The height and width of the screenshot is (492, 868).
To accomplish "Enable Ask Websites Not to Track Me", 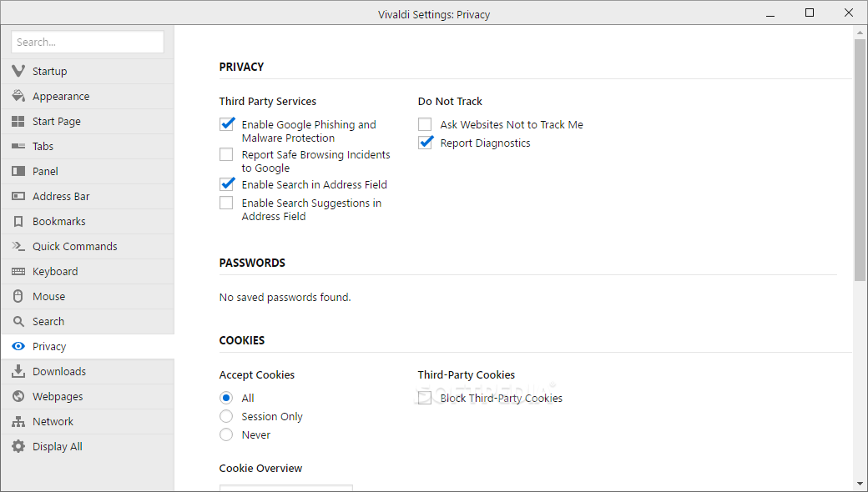I will pyautogui.click(x=426, y=124).
